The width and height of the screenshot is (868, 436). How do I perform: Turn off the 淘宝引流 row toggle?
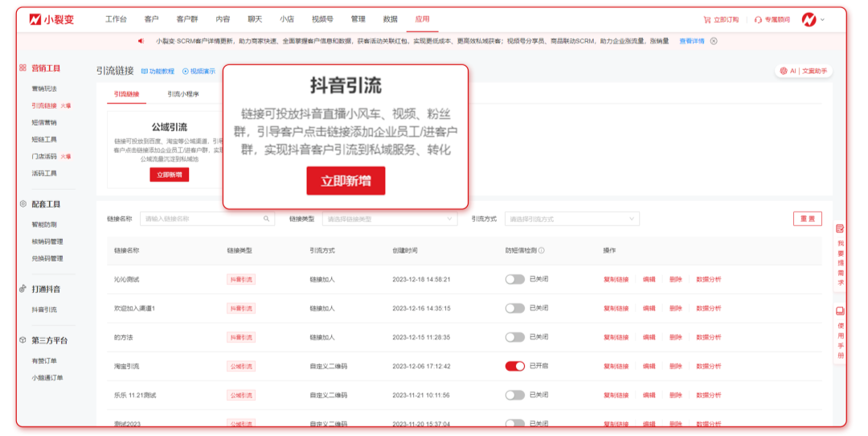click(514, 366)
